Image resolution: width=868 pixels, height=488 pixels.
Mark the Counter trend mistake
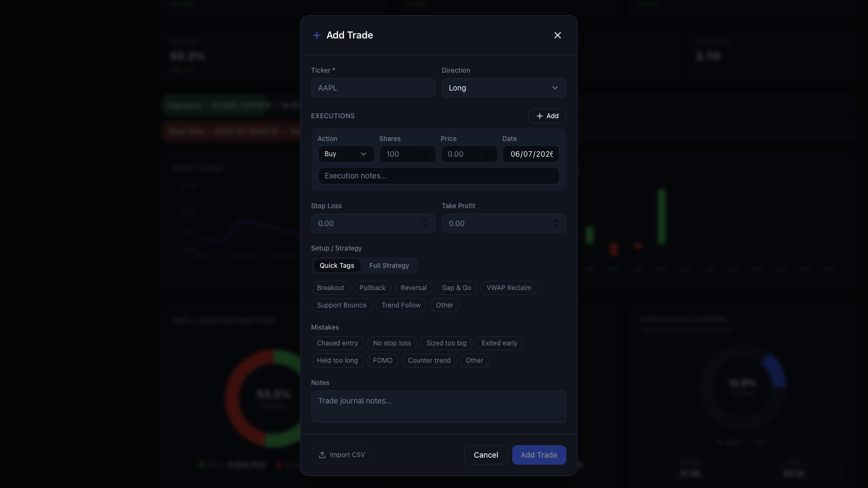click(x=429, y=361)
